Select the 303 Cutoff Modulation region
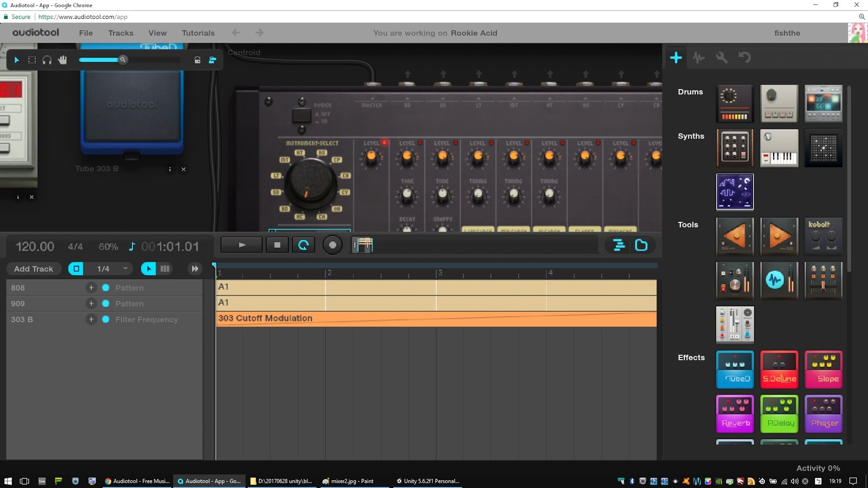This screenshot has height=488, width=868. [x=436, y=319]
